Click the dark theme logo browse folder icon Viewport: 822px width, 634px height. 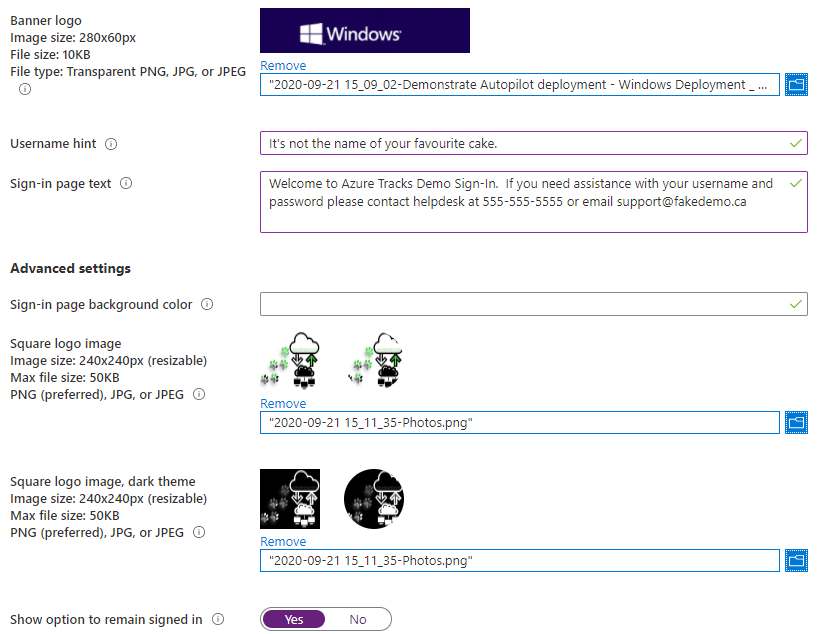coord(796,561)
